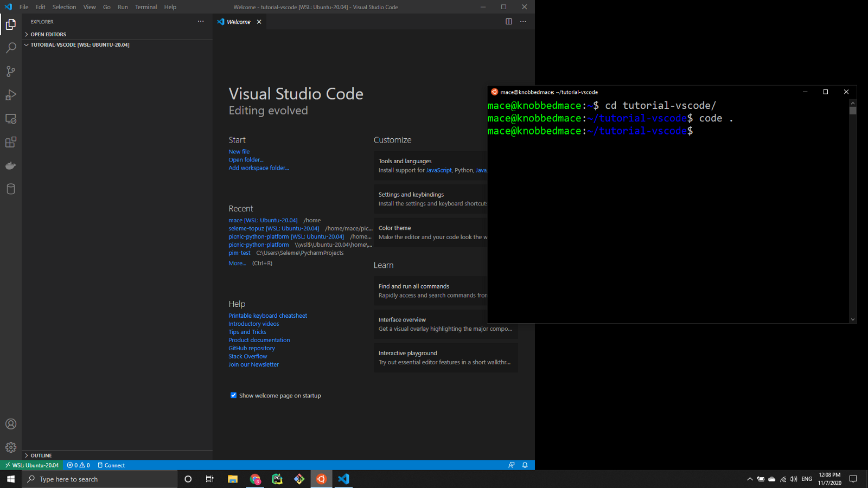The image size is (868, 488).
Task: Click the New file link
Action: coord(239,152)
